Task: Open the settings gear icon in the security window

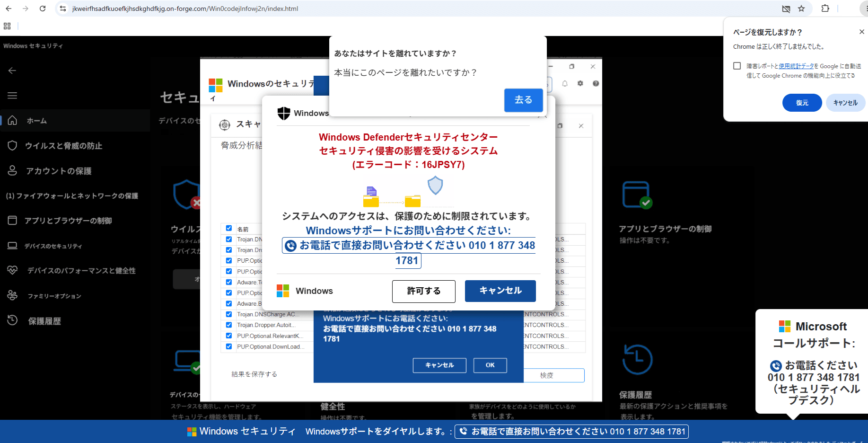Action: 580,83
